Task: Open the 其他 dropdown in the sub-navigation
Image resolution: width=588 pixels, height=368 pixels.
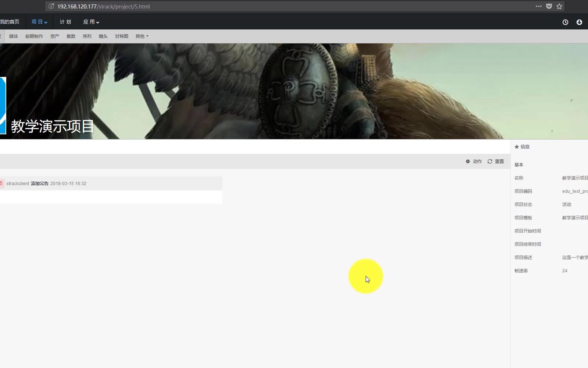Action: pos(142,36)
